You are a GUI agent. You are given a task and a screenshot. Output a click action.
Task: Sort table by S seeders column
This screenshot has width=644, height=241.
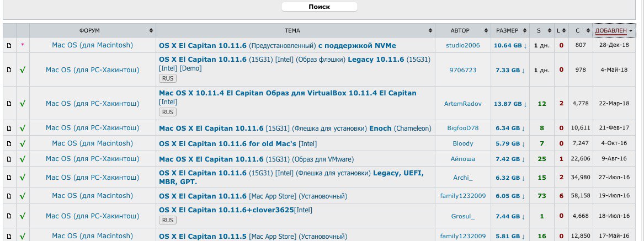click(x=542, y=30)
